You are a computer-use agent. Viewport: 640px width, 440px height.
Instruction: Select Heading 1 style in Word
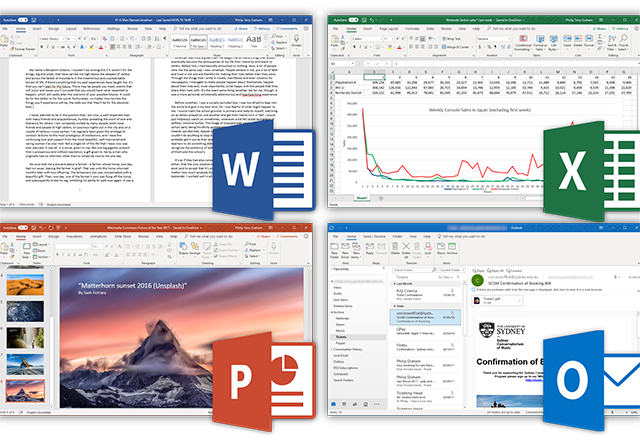click(x=217, y=41)
